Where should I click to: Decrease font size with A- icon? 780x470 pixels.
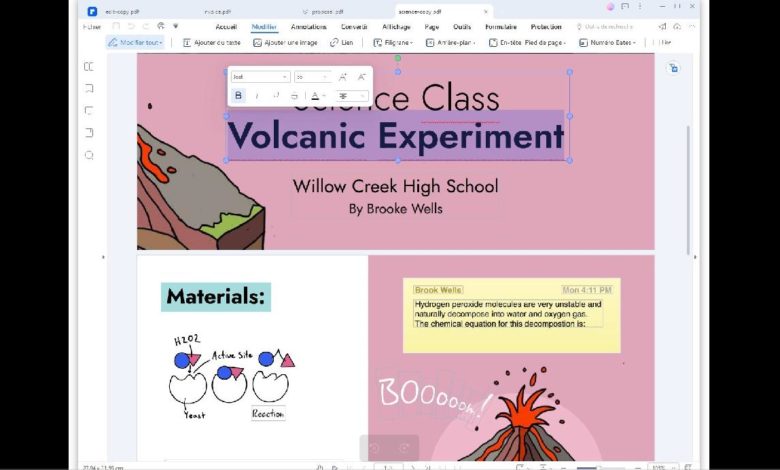[x=362, y=77]
